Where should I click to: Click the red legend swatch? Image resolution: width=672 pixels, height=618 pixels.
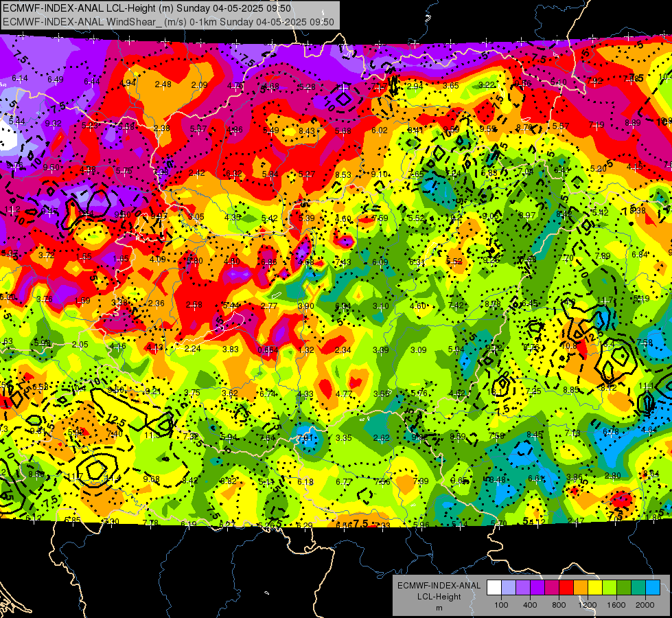point(566,588)
